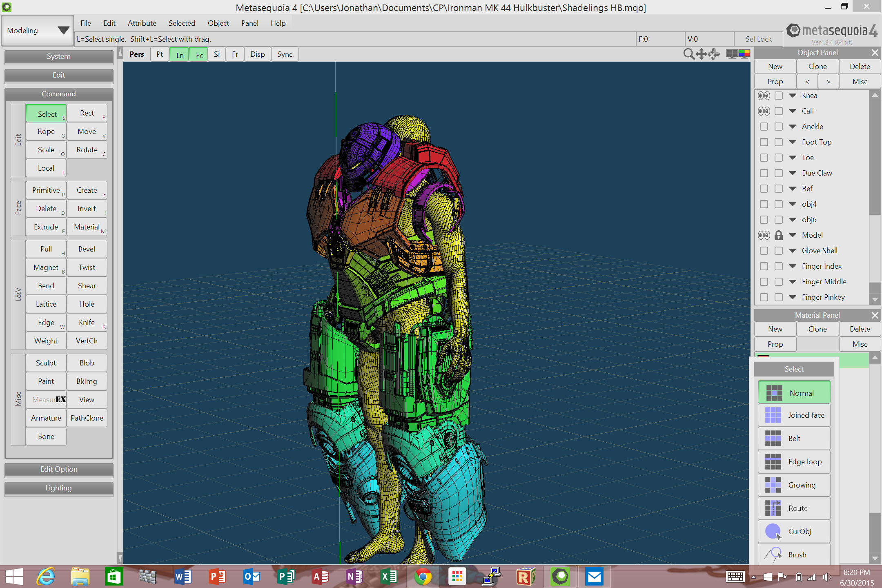This screenshot has width=882, height=588.
Task: Select the Normal selection mode
Action: [x=794, y=393]
